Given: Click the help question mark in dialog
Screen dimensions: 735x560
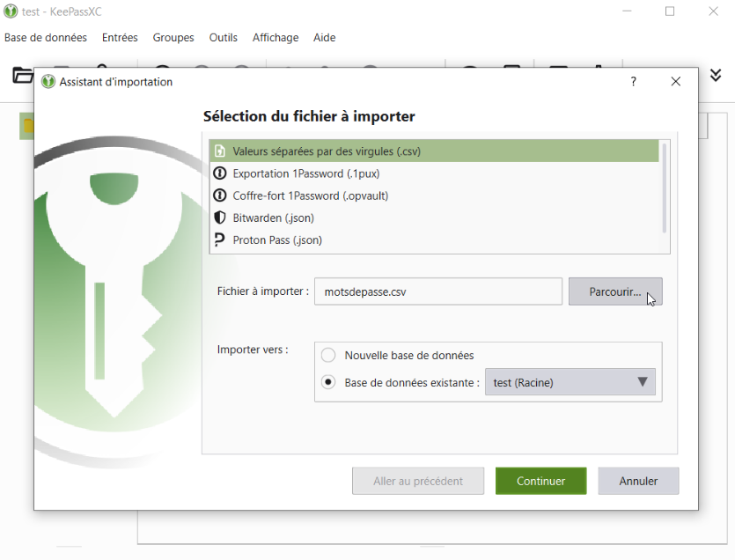Looking at the screenshot, I should tap(633, 82).
